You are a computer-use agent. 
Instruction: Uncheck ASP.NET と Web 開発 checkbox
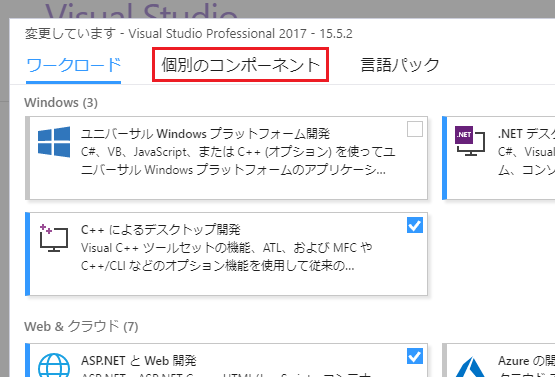414,356
